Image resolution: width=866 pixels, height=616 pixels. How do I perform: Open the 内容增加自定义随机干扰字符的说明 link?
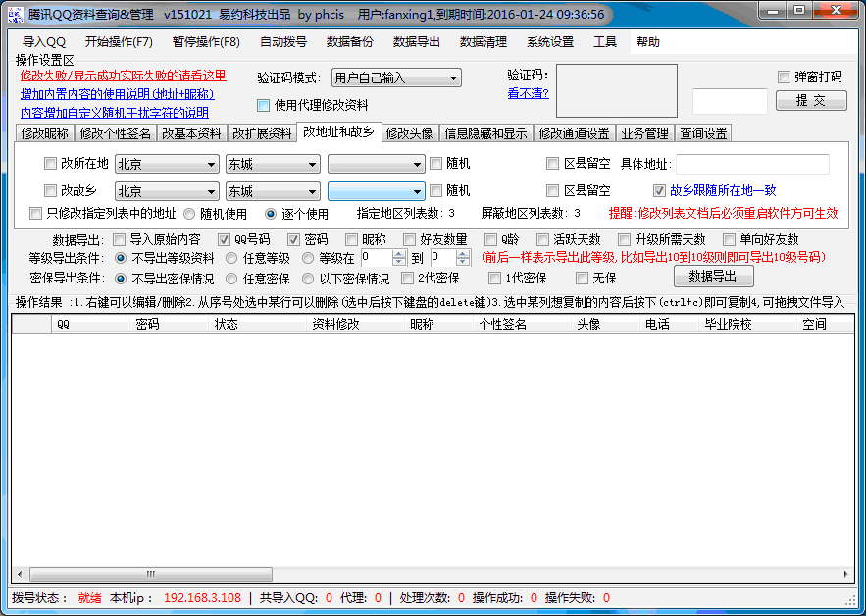115,113
